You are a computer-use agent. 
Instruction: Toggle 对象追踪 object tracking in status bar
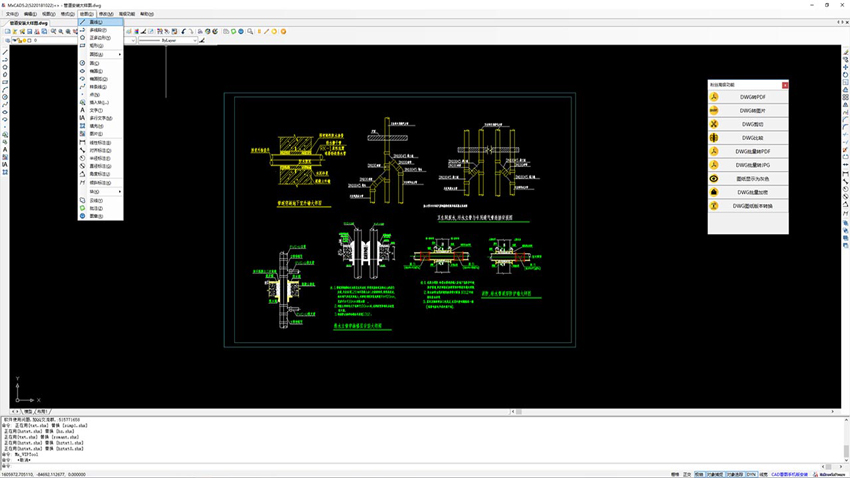click(735, 474)
